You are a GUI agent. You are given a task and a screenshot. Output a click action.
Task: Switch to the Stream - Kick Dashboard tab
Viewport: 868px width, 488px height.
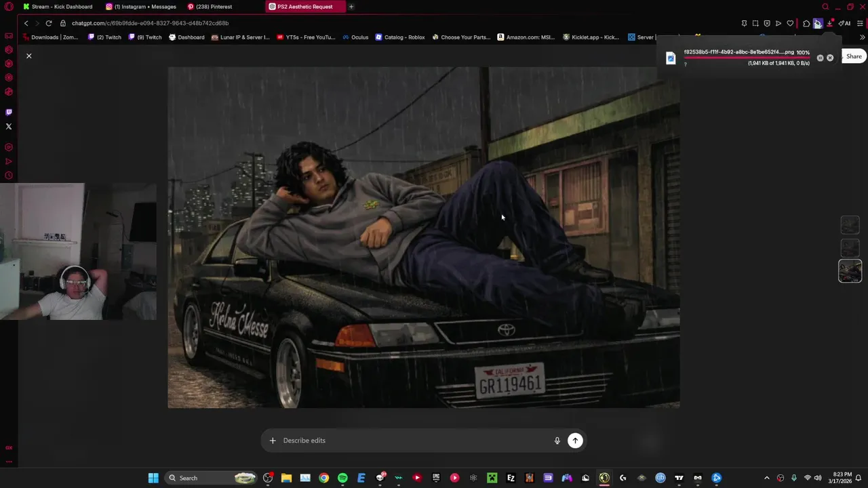(58, 7)
